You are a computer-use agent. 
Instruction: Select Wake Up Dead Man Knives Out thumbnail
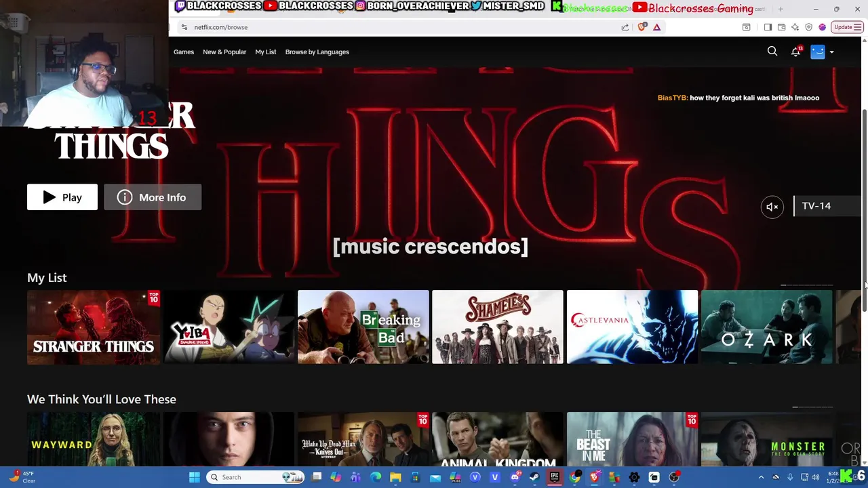click(363, 439)
